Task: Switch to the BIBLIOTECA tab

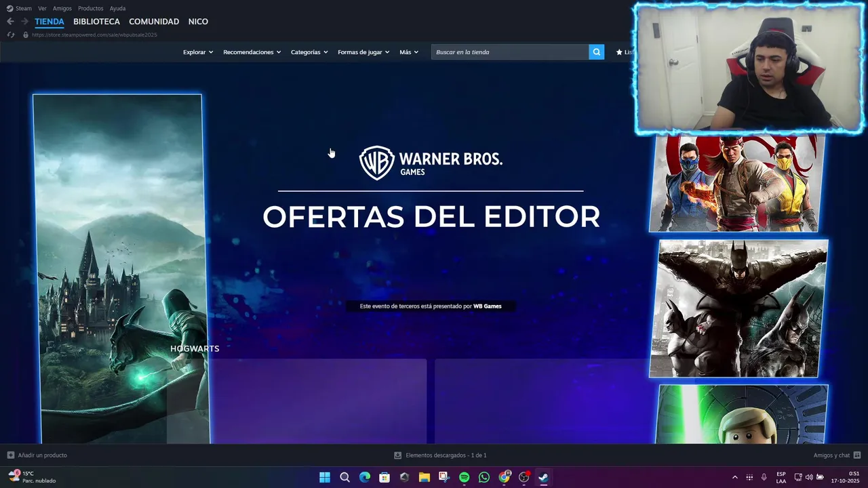Action: [96, 22]
